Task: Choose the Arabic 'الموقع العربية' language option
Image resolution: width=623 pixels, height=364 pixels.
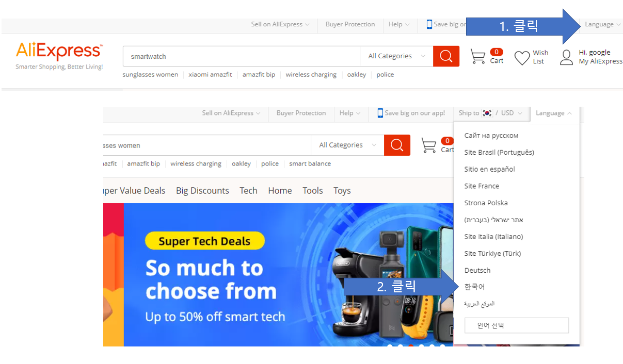Action: pos(479,304)
